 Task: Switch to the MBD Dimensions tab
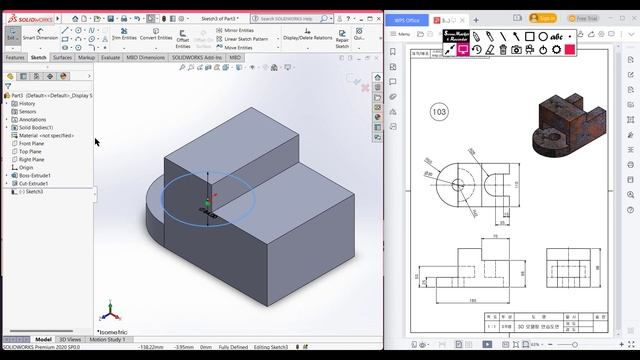[x=145, y=58]
